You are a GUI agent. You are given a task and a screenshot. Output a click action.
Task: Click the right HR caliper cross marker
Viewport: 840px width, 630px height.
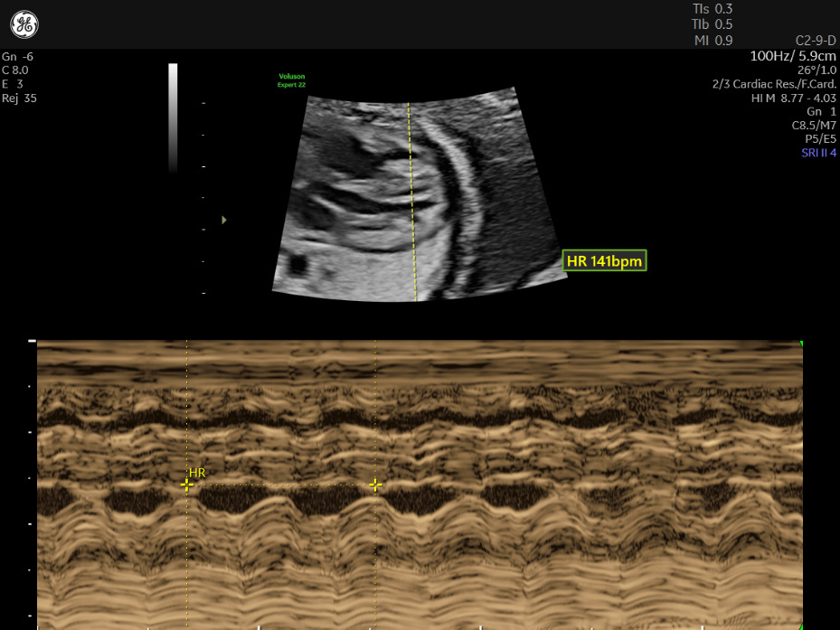(x=375, y=484)
